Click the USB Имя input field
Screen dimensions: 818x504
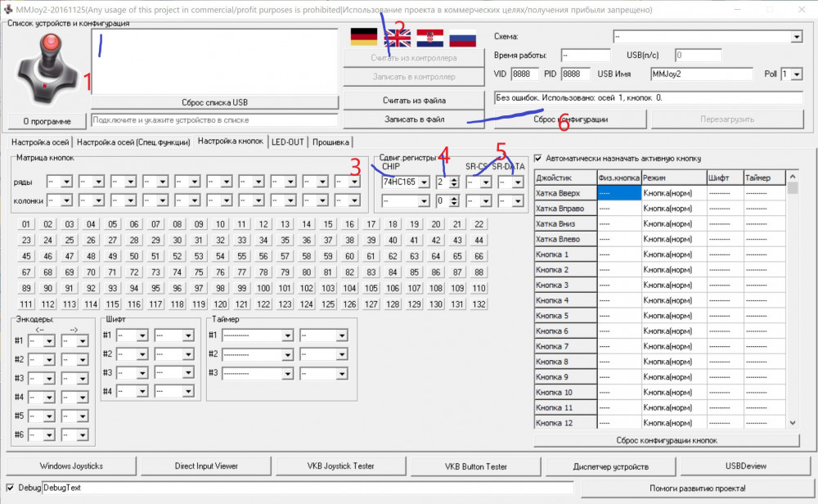[702, 74]
